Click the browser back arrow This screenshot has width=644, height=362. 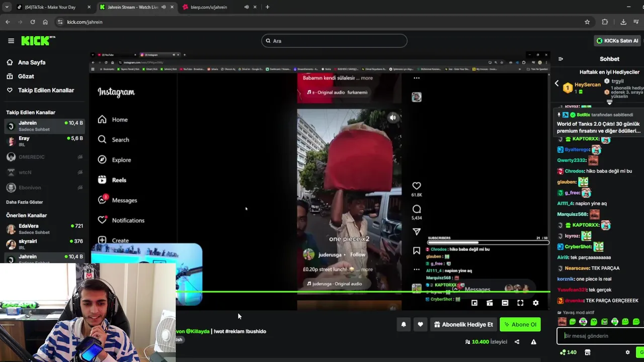(8, 22)
